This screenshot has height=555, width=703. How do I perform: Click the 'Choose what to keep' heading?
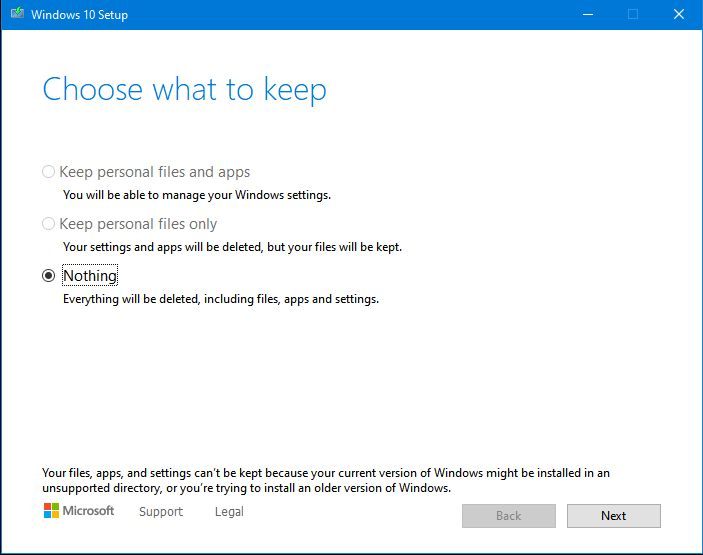[184, 89]
